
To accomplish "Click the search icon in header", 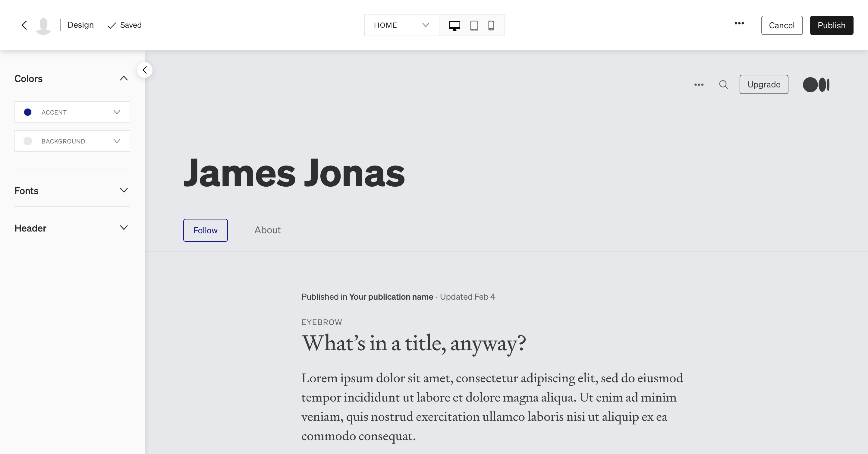I will click(723, 84).
